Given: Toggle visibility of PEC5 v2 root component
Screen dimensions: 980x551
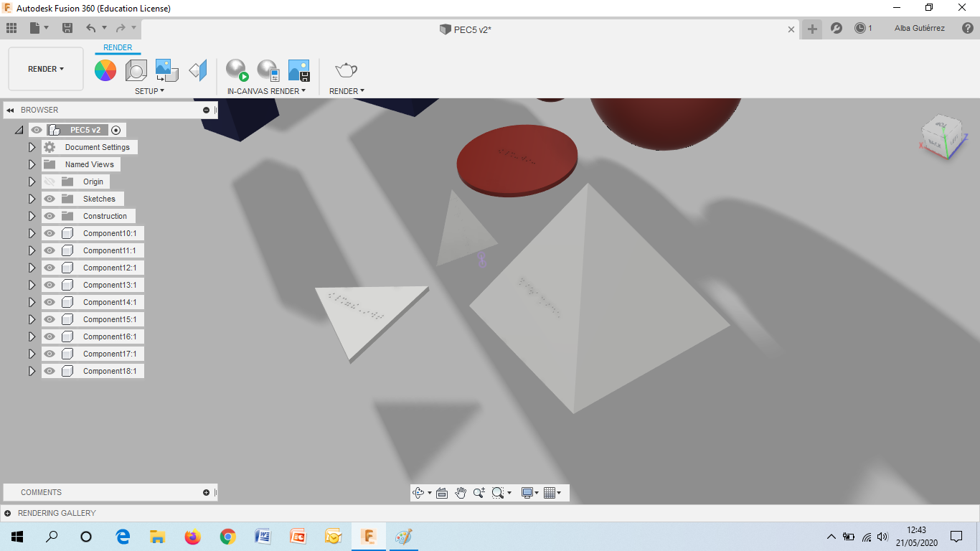Looking at the screenshot, I should click(37, 130).
